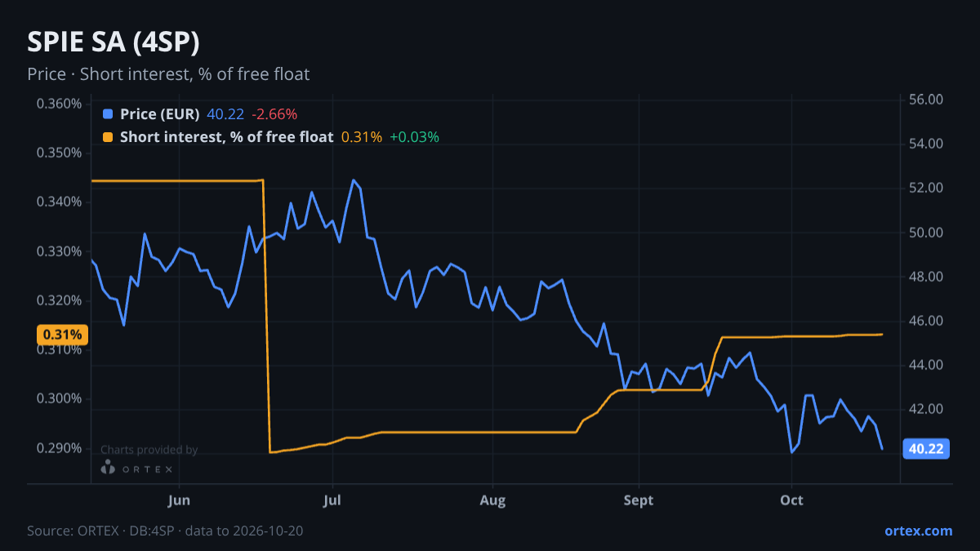Click the 56.00 right axis label
The height and width of the screenshot is (551, 980).
[x=926, y=100]
